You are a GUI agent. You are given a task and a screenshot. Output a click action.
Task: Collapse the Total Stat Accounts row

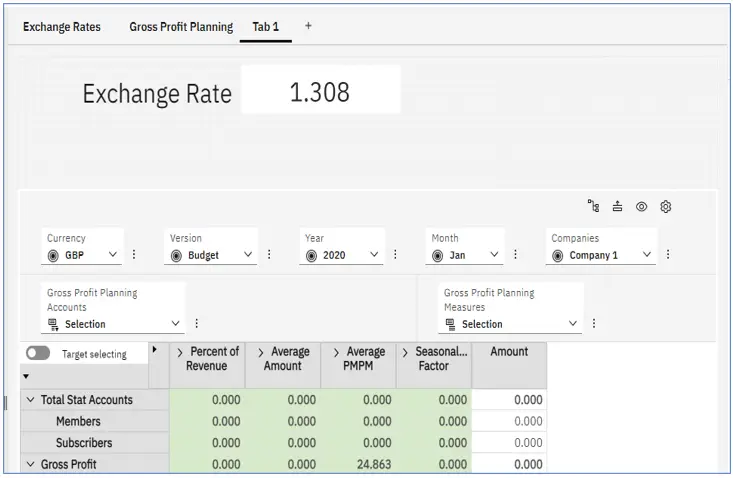pyautogui.click(x=30, y=400)
